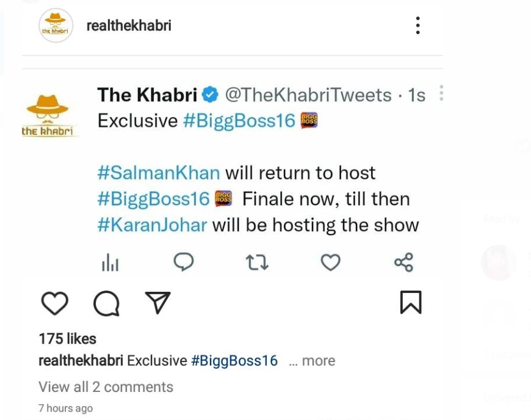Open comments with the speech bubble icon
531x420 pixels.
(106, 303)
